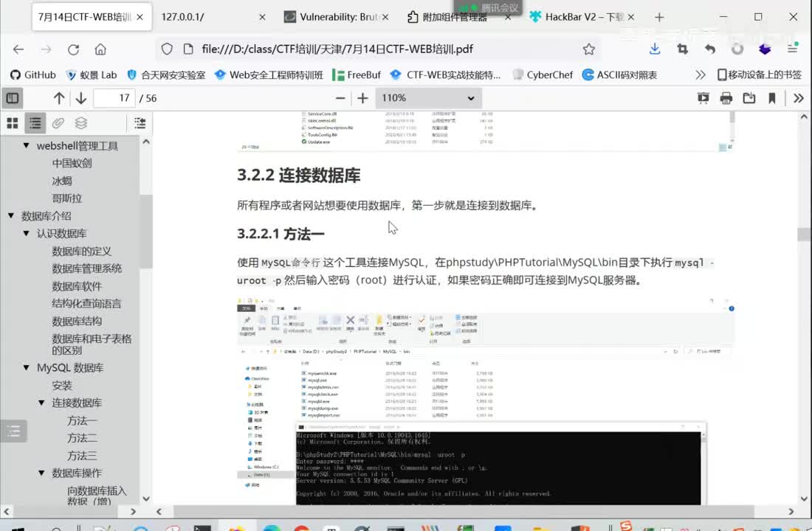This screenshot has width=812, height=531.
Task: Jump to 方法二 in outline
Action: tap(83, 438)
